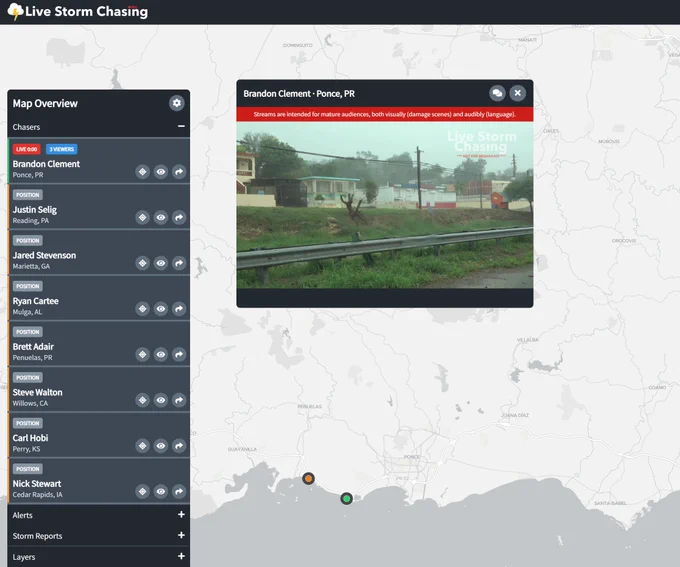This screenshot has width=680, height=567.
Task: Click Justin Selig's POSITION badge
Action: point(27,195)
